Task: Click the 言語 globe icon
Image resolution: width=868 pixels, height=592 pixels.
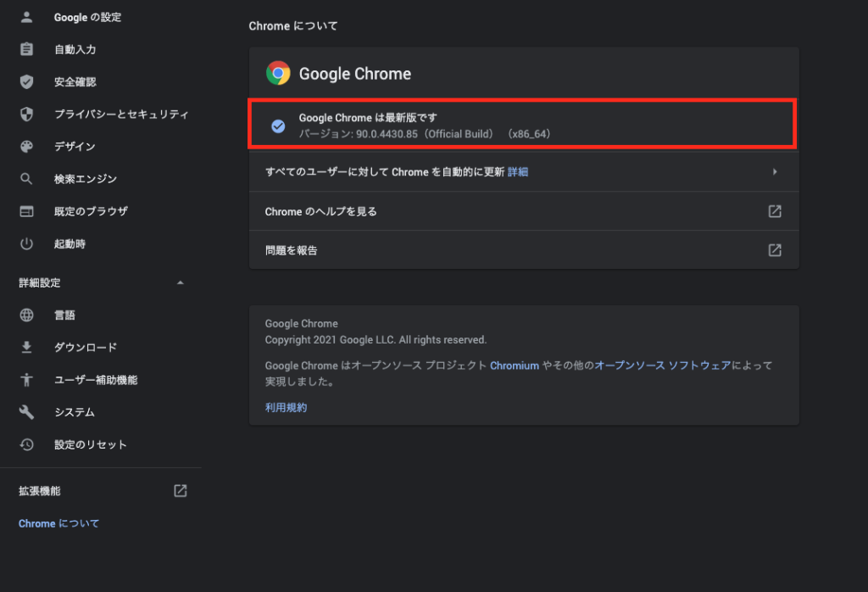Action: click(x=26, y=315)
